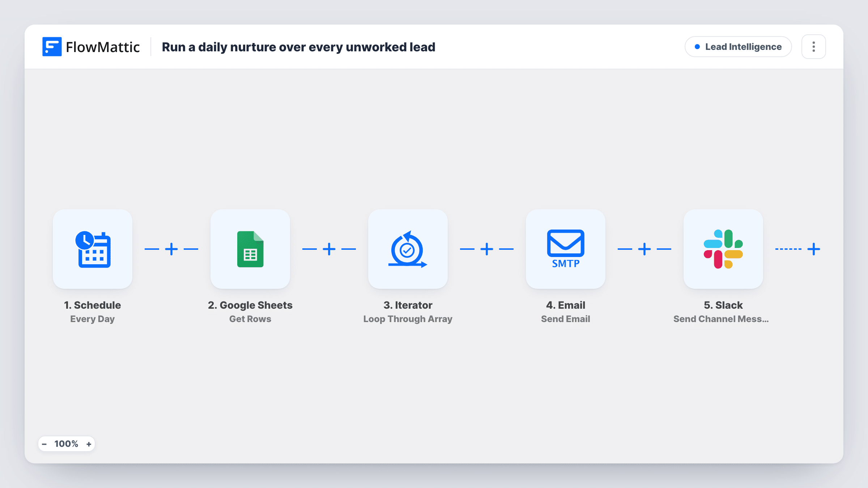Open the three-dot options menu
Viewport: 868px width, 488px height.
[814, 47]
